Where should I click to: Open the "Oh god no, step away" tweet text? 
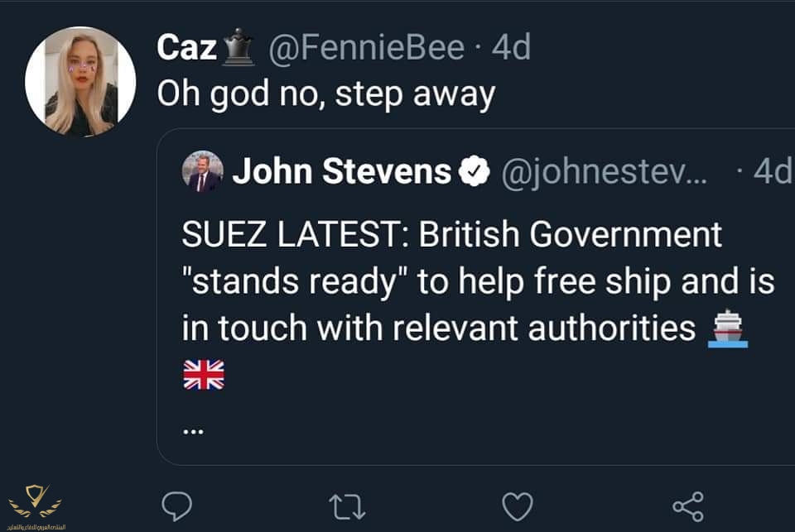326,94
